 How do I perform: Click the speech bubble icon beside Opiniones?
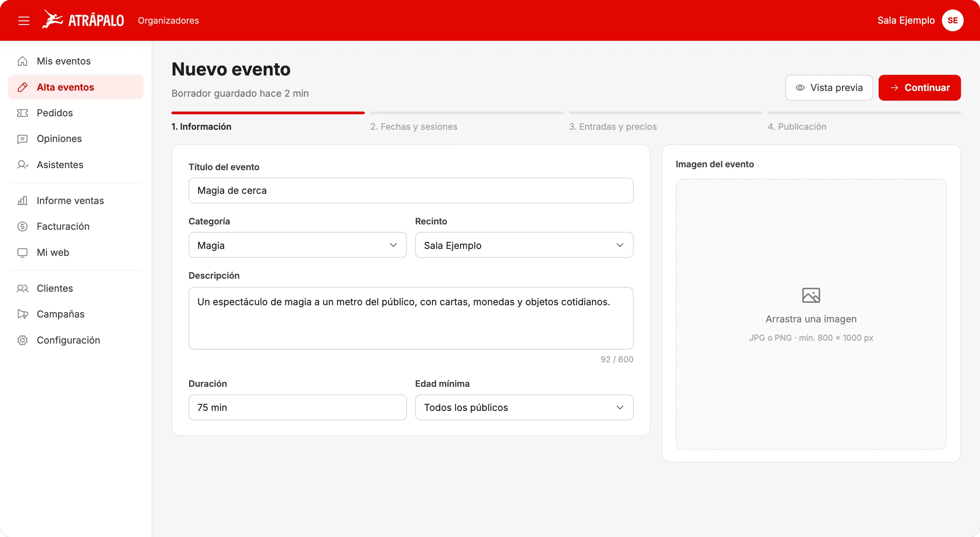22,139
